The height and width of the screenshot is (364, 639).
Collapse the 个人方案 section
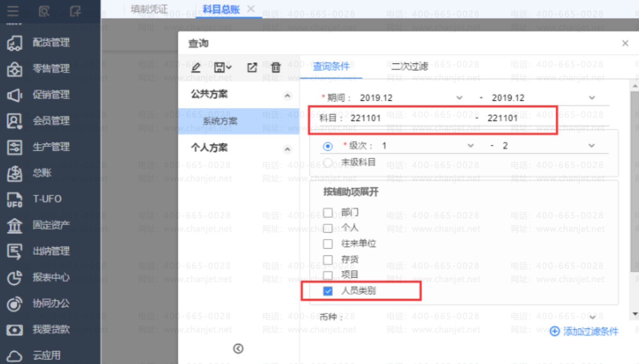(287, 149)
